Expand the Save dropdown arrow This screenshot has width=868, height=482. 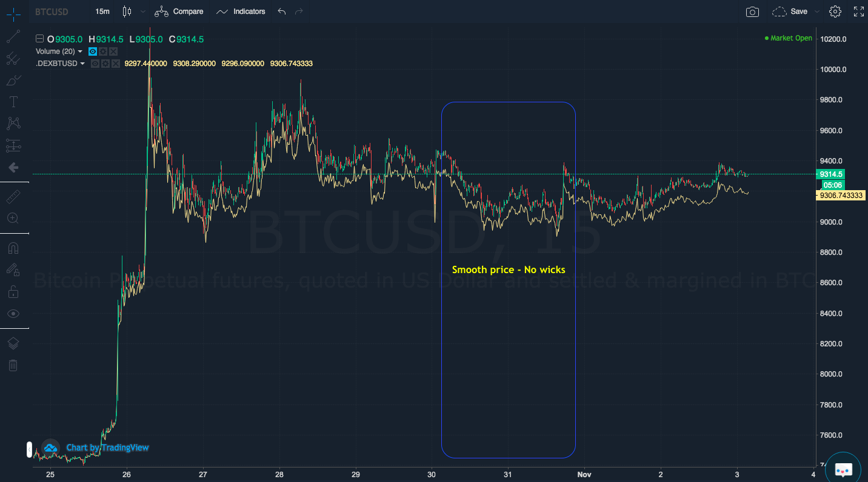pyautogui.click(x=816, y=12)
